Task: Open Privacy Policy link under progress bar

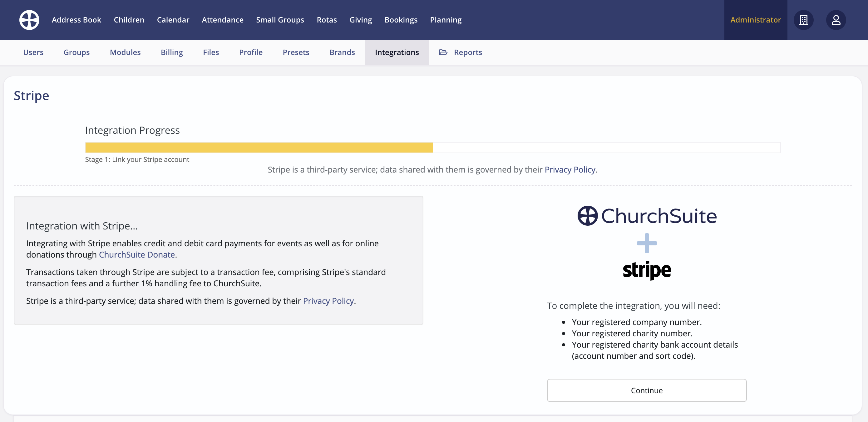Action: tap(570, 170)
